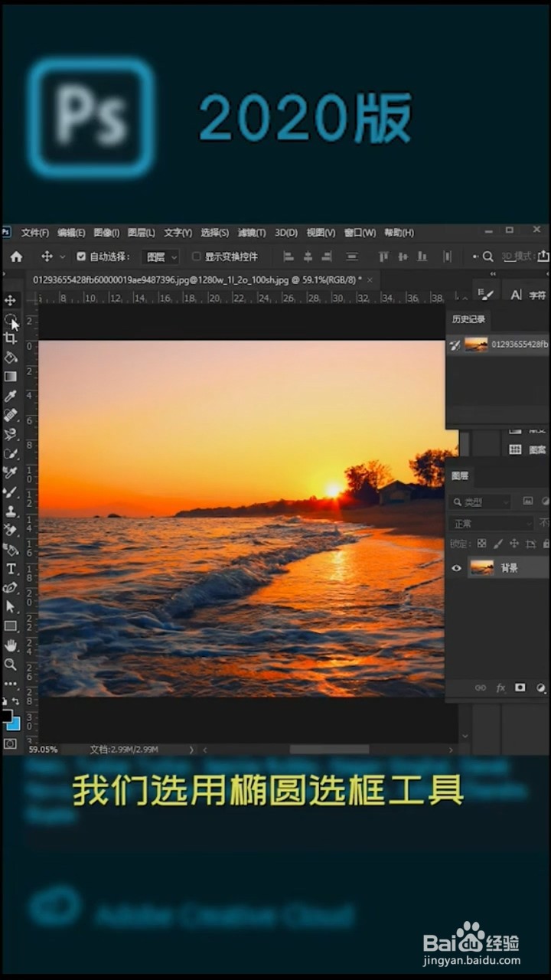The height and width of the screenshot is (980, 551).
Task: Click the black foreground color swatch
Action: tap(7, 717)
